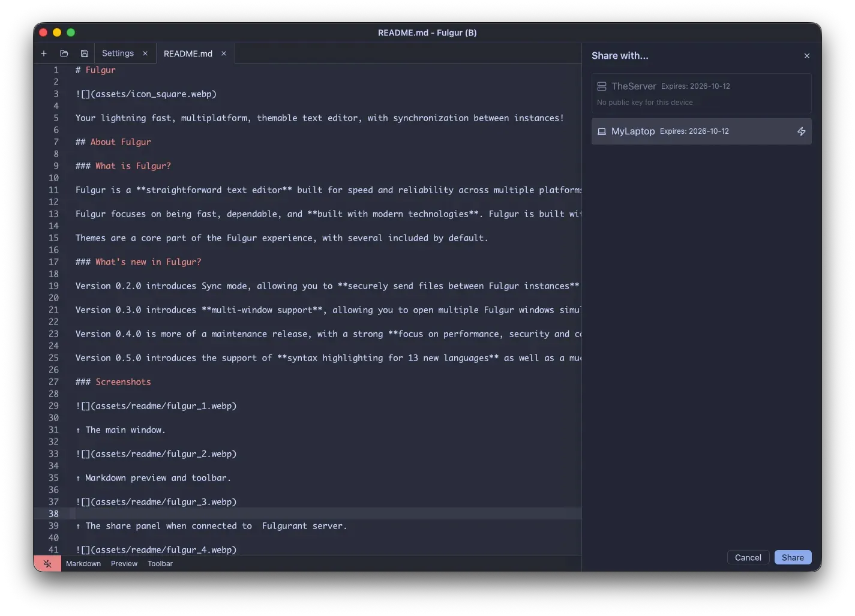This screenshot has height=616, width=855.
Task: Click the server icon next to TheServer
Action: point(601,86)
